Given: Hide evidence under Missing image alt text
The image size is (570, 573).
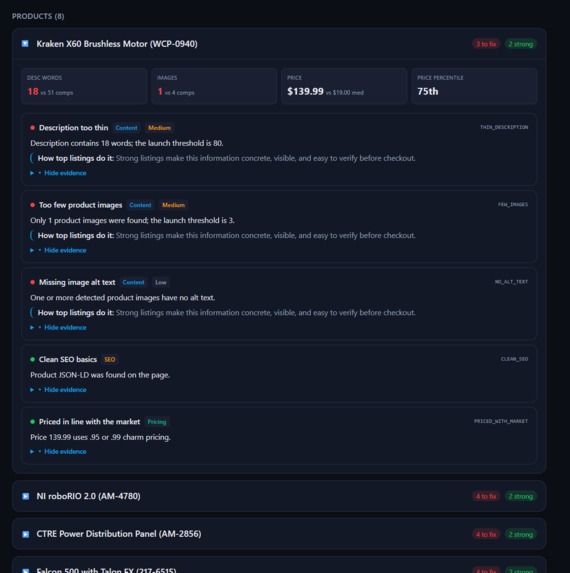Looking at the screenshot, I should pos(65,327).
